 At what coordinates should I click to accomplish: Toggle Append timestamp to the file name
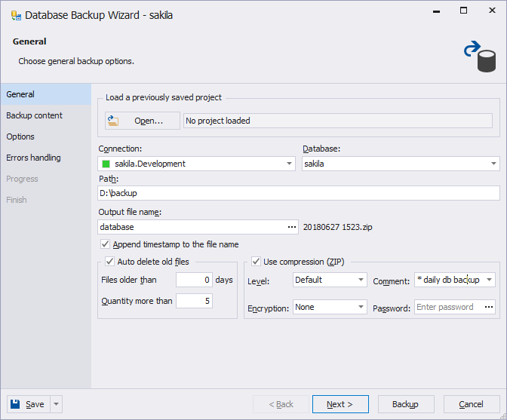pos(105,244)
